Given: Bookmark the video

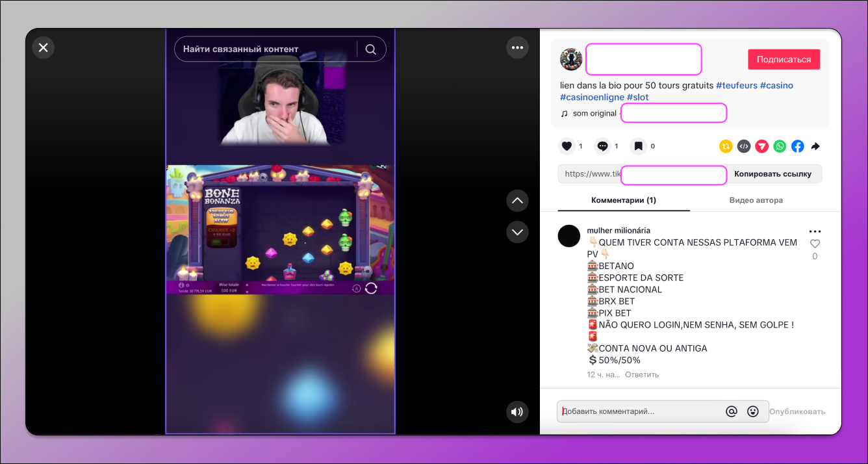Looking at the screenshot, I should click(637, 146).
